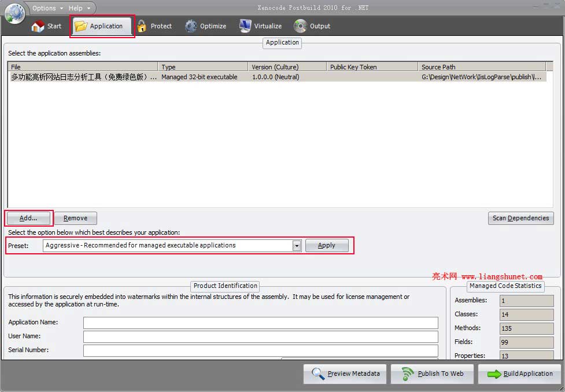Open the Xenocode application orb menu
Screen dimensions: 565x392
pyautogui.click(x=15, y=13)
